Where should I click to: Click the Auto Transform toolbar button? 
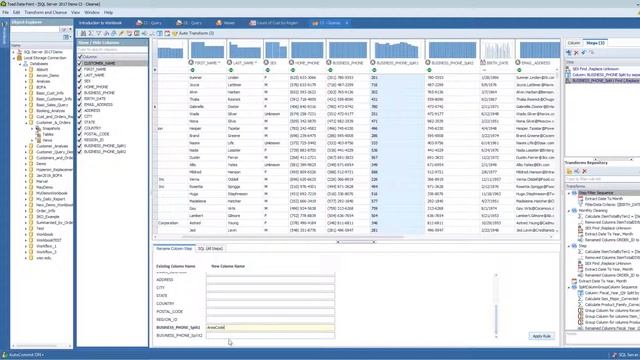pos(193,33)
